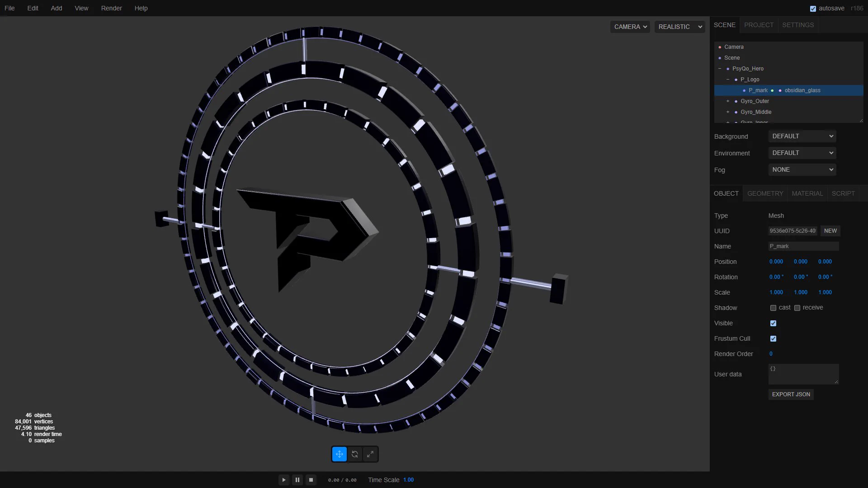The height and width of the screenshot is (488, 868).
Task: Open the Environment dropdown
Action: pyautogui.click(x=802, y=153)
